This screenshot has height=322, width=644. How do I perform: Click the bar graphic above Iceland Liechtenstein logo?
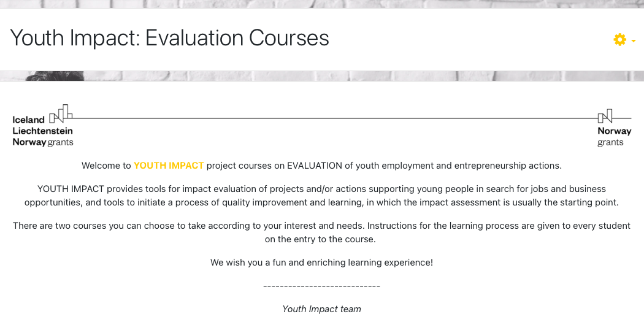tap(61, 113)
